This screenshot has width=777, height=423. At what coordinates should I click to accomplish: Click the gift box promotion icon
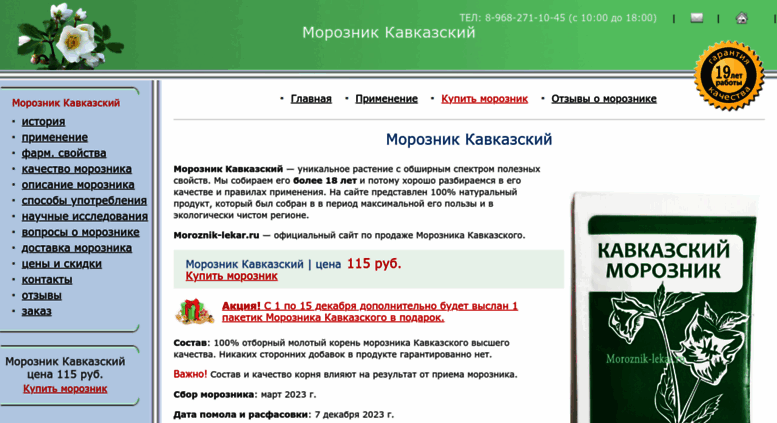pos(194,312)
